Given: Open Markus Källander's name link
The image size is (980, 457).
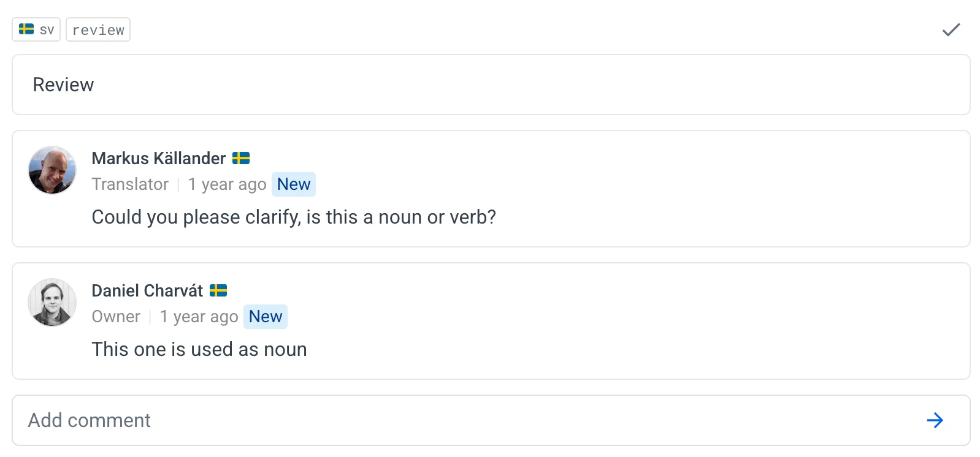Looking at the screenshot, I should click(159, 158).
